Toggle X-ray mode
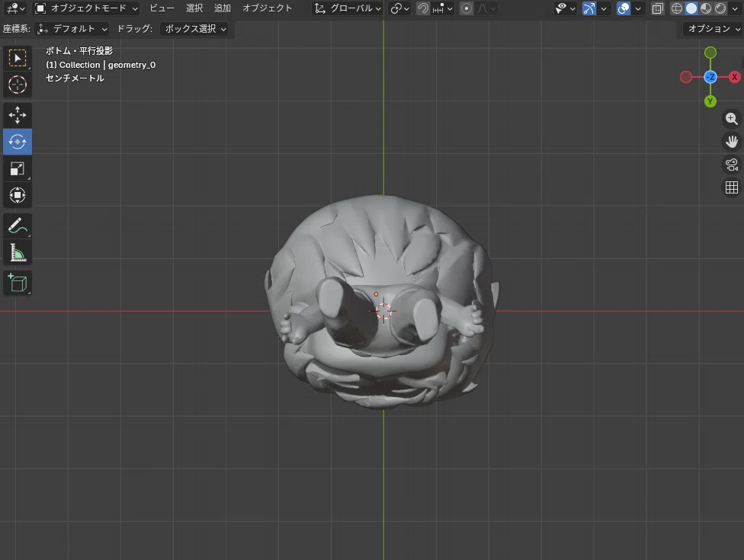 tap(658, 8)
